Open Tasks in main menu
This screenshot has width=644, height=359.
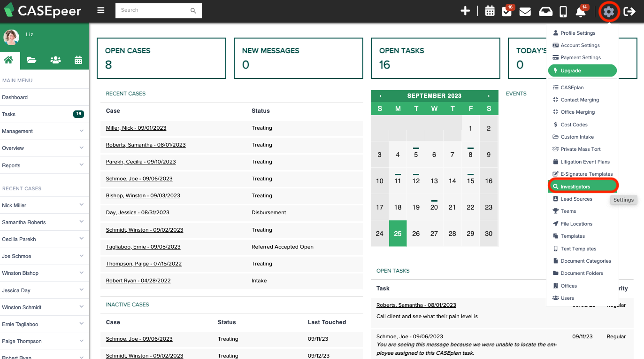click(45, 114)
